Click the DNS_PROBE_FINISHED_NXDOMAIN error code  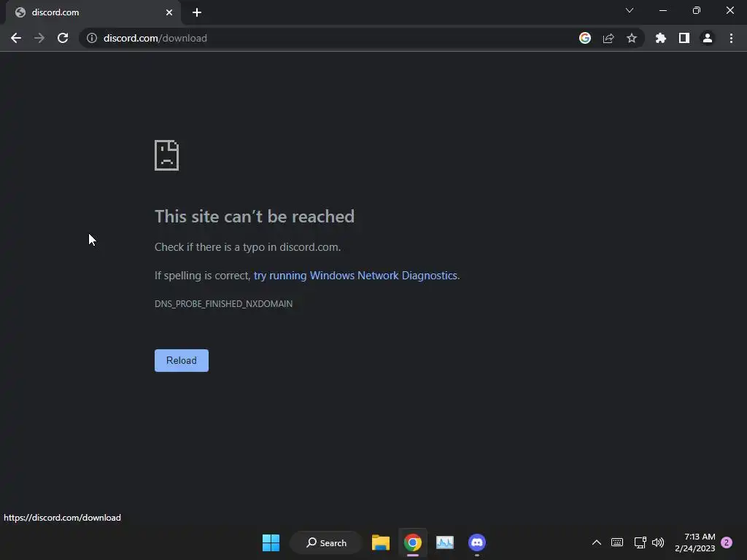(x=223, y=304)
